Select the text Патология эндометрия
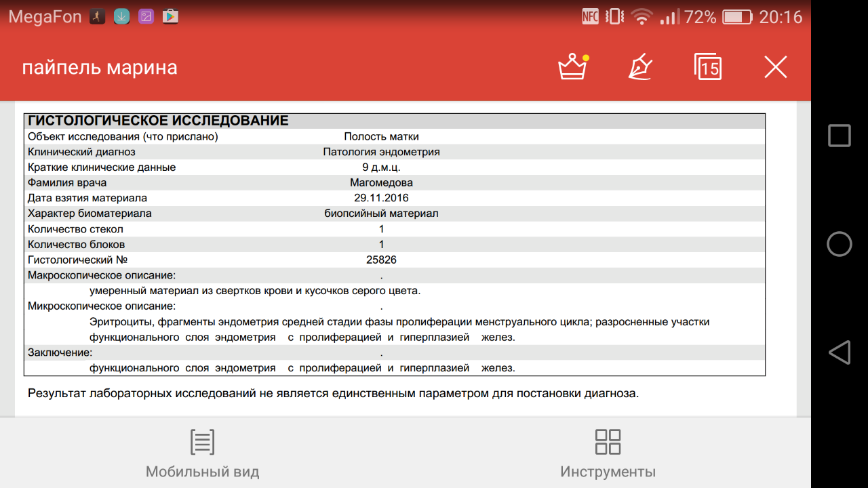 (381, 152)
